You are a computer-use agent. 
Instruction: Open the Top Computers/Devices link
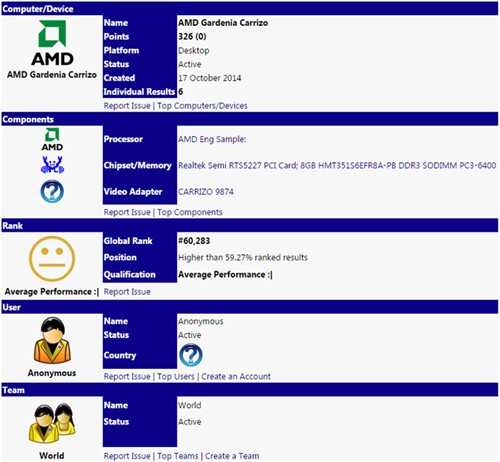202,106
